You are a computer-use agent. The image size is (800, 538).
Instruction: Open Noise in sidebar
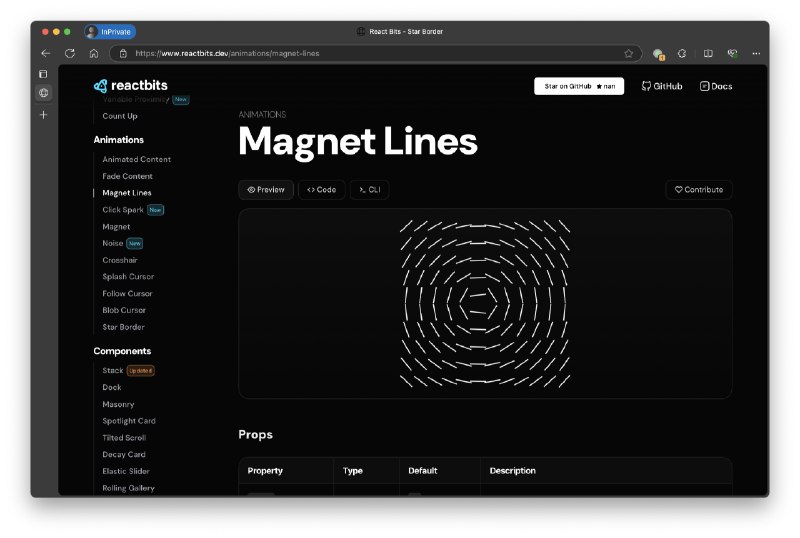click(x=113, y=243)
